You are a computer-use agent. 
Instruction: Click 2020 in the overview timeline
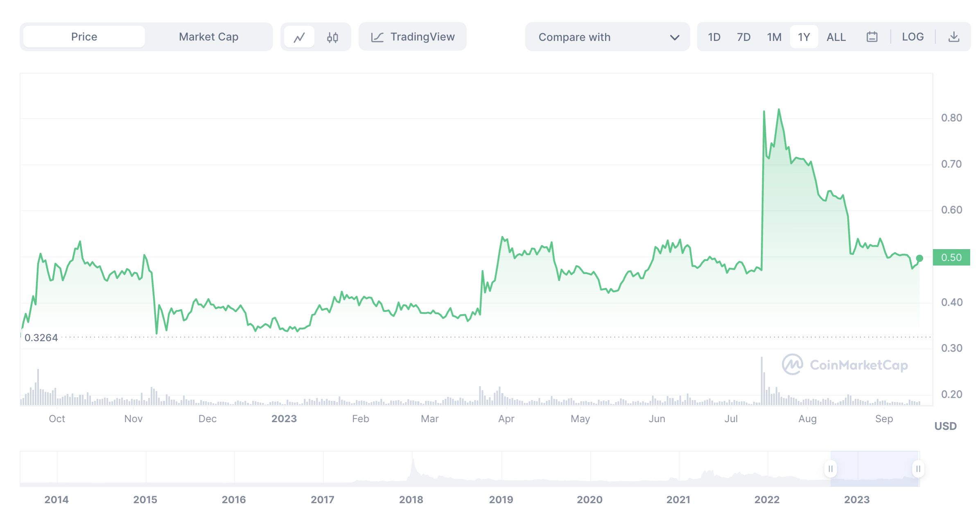pyautogui.click(x=590, y=500)
